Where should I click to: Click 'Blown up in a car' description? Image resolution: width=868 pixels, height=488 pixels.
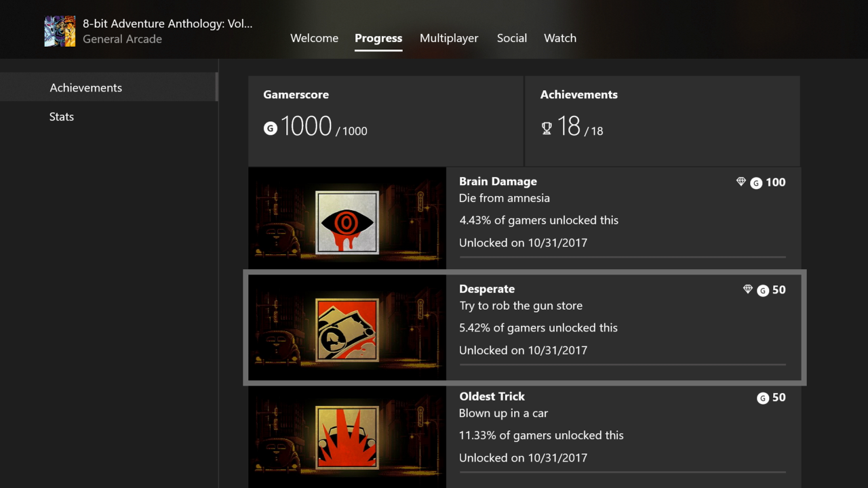503,413
